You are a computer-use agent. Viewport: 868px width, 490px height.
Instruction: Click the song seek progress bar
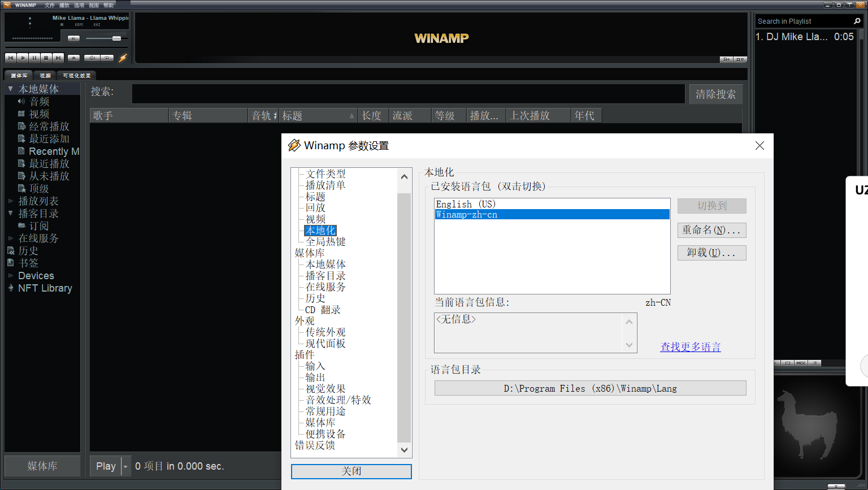click(x=67, y=47)
